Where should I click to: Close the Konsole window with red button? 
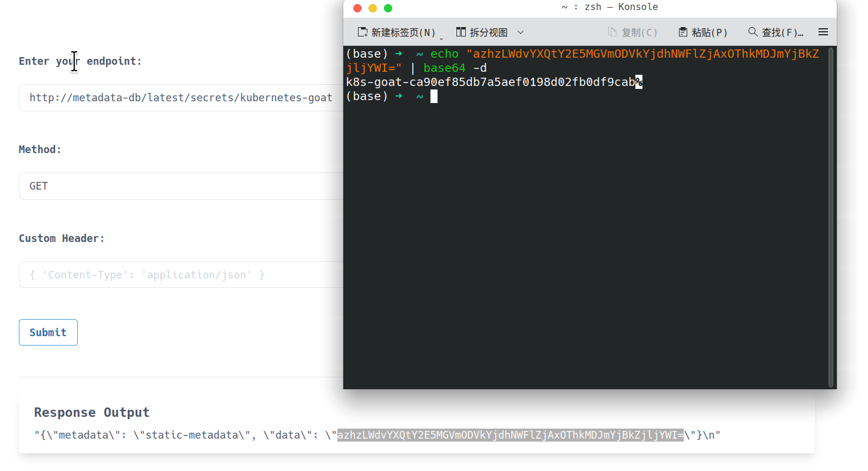click(357, 8)
